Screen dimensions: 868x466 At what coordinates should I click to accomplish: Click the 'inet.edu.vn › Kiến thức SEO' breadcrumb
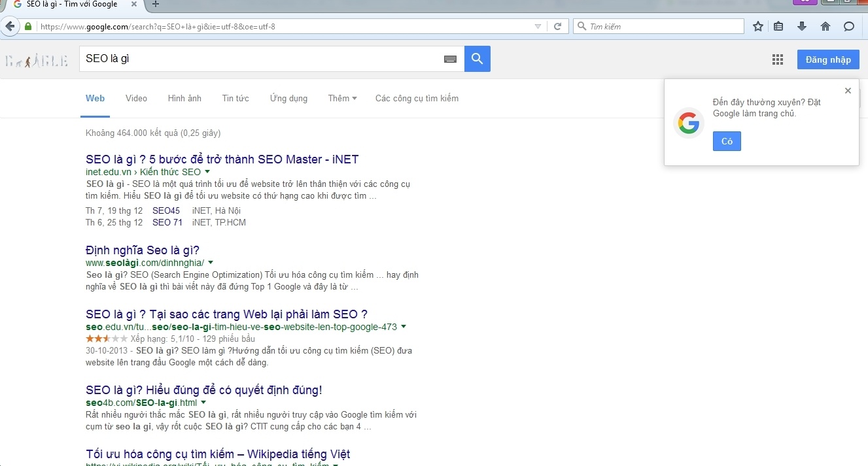143,172
